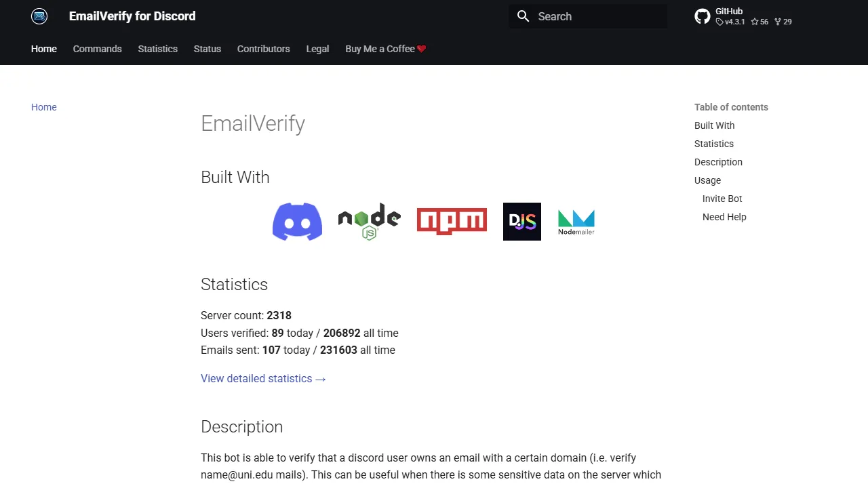868x488 pixels.
Task: Open the Contributors page
Action: 263,49
